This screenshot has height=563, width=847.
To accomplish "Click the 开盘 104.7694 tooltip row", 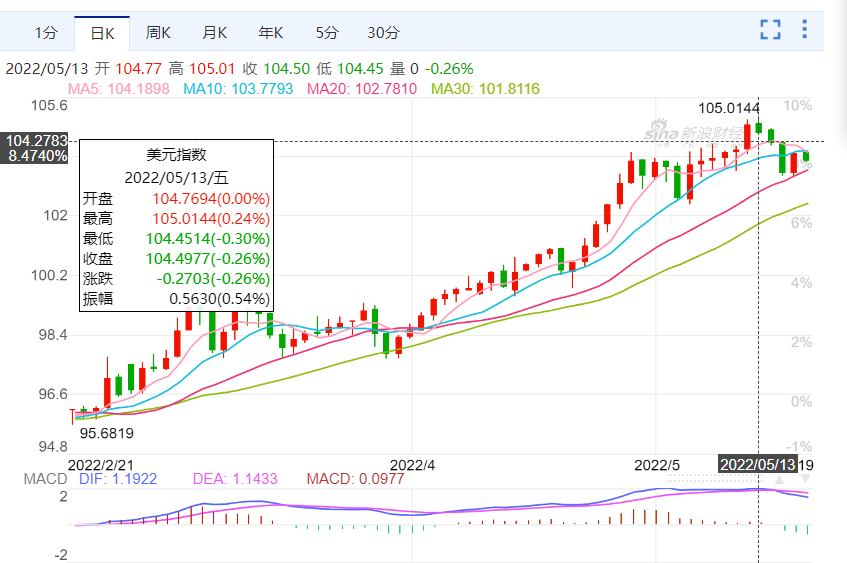I will click(176, 199).
